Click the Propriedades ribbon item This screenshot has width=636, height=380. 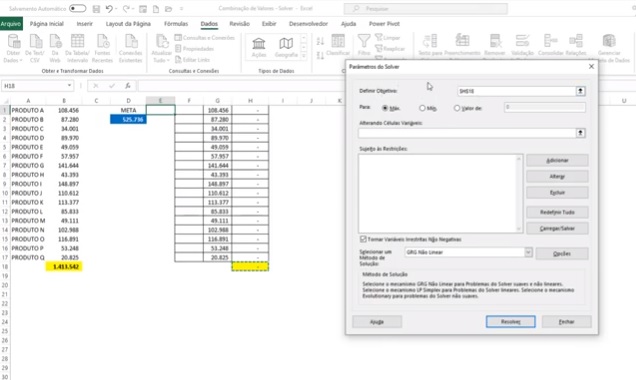click(x=194, y=49)
